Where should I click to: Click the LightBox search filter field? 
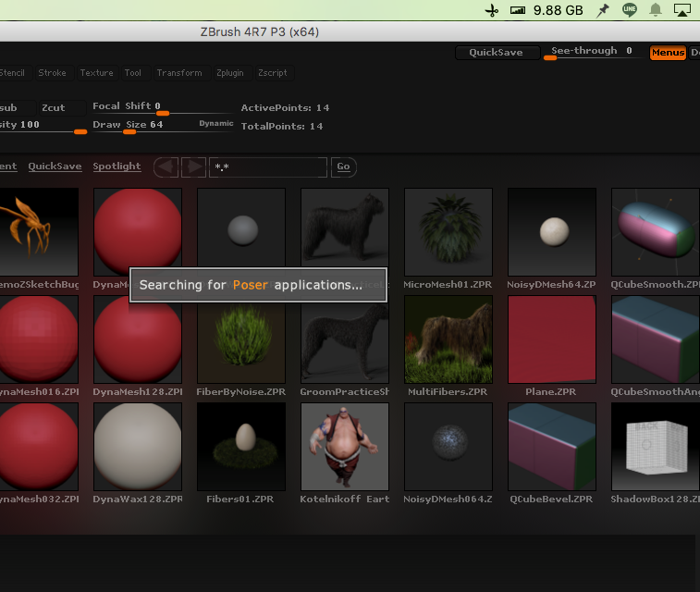tap(268, 167)
